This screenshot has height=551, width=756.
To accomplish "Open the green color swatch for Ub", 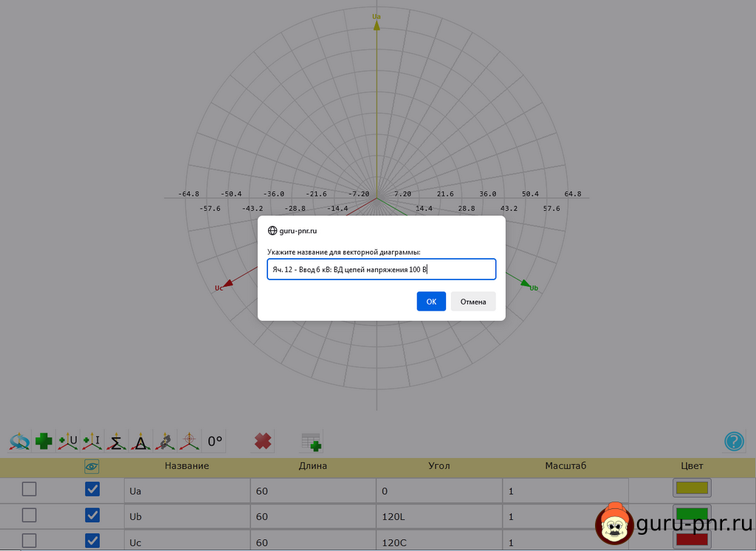I will [692, 513].
